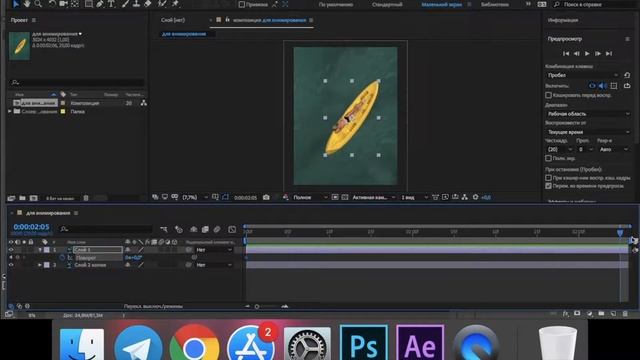Select the Horizontal Type tool
The image size is (640, 360).
click(111, 4)
